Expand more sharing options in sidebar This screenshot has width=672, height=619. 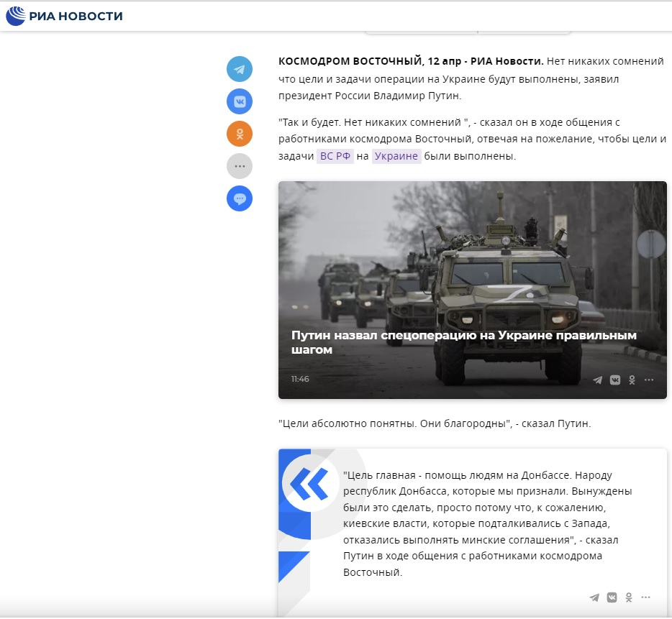pos(240,166)
